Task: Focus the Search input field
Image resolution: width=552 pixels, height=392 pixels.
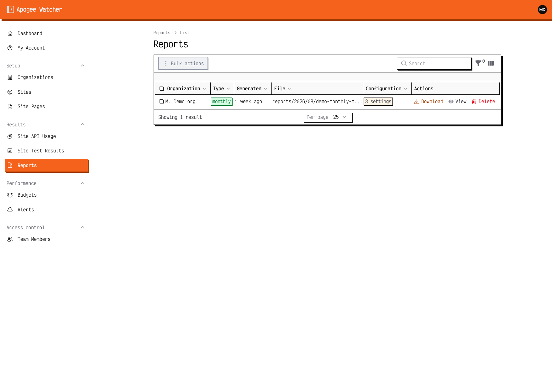Action: tap(434, 63)
